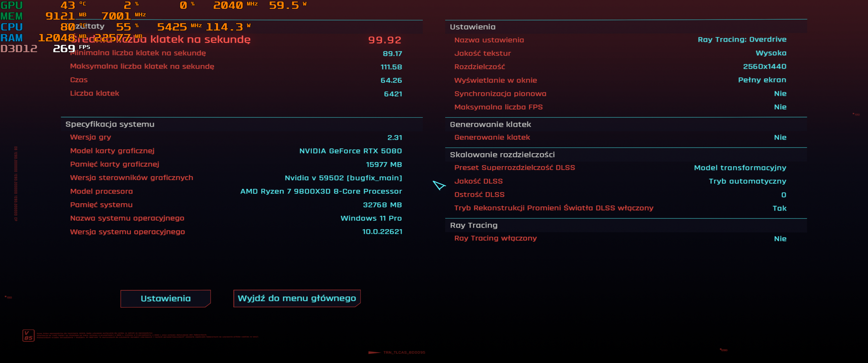Click the Ray Tracing: Overdrive preset name

(x=742, y=39)
